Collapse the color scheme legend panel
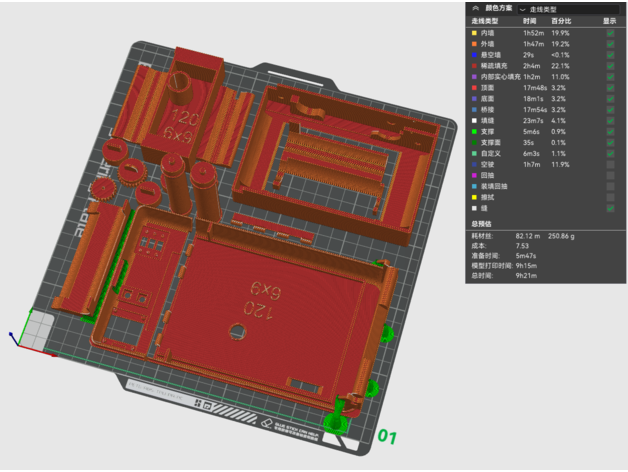Screen dimensions: 628x472 tap(474, 7)
